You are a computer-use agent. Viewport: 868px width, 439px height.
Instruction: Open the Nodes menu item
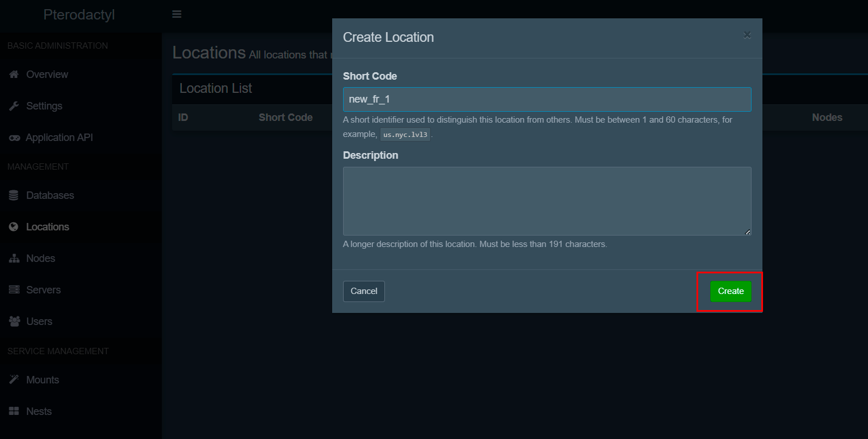click(41, 258)
